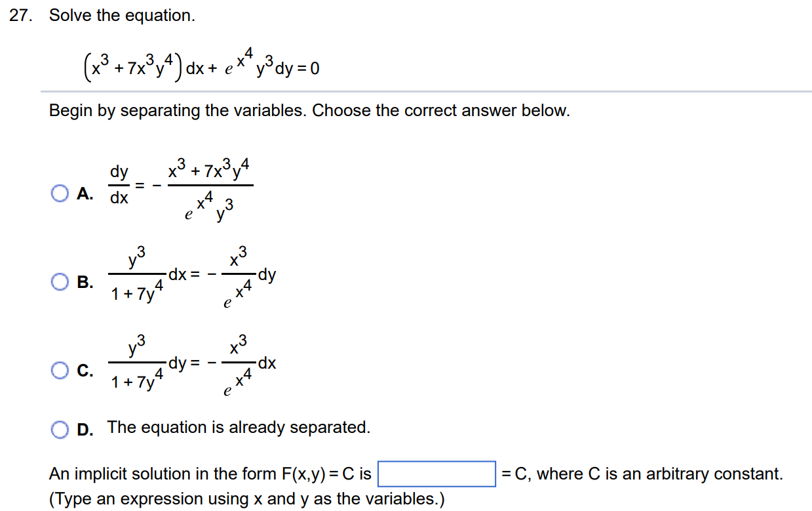The width and height of the screenshot is (812, 511).
Task: Select radio button for answer choice A
Action: (x=60, y=194)
